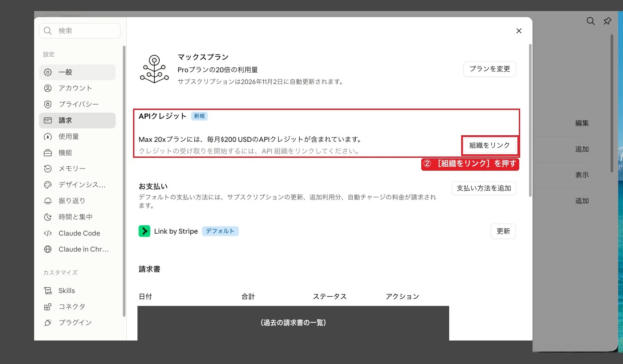Viewport: 623px width, 364px height.
Task: Click the 組織をリンク button
Action: point(490,145)
